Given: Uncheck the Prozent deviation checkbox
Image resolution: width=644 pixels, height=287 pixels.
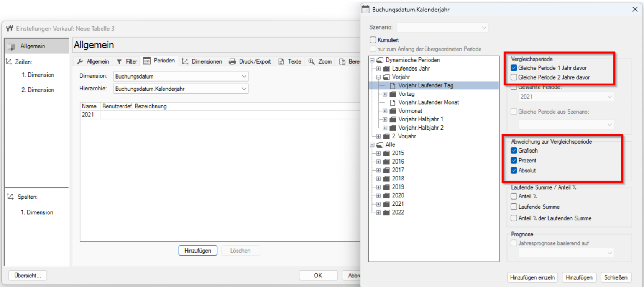Looking at the screenshot, I should point(514,161).
